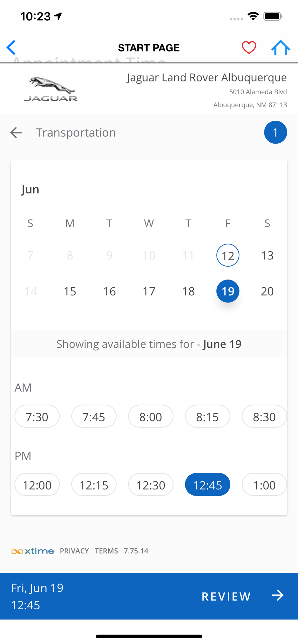Image resolution: width=298 pixels, height=644 pixels.
Task: Tap the REVIEW button
Action: click(x=226, y=596)
